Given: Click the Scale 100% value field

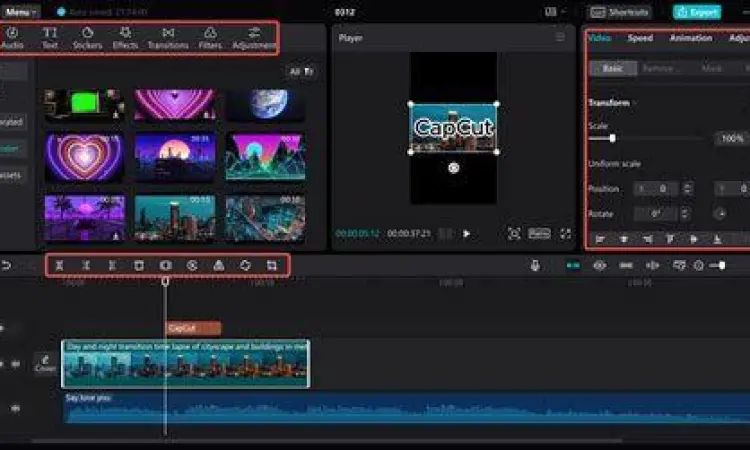Looking at the screenshot, I should [732, 139].
